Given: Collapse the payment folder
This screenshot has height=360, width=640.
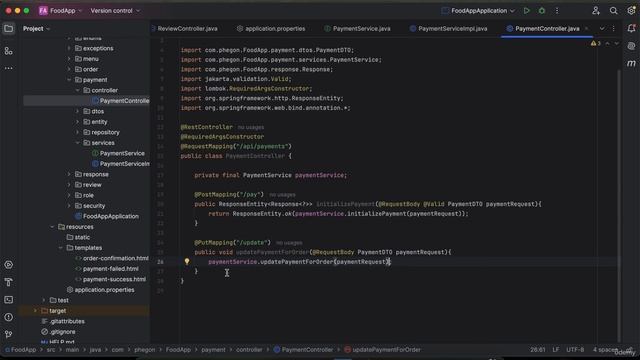Looking at the screenshot, I should click(x=69, y=80).
